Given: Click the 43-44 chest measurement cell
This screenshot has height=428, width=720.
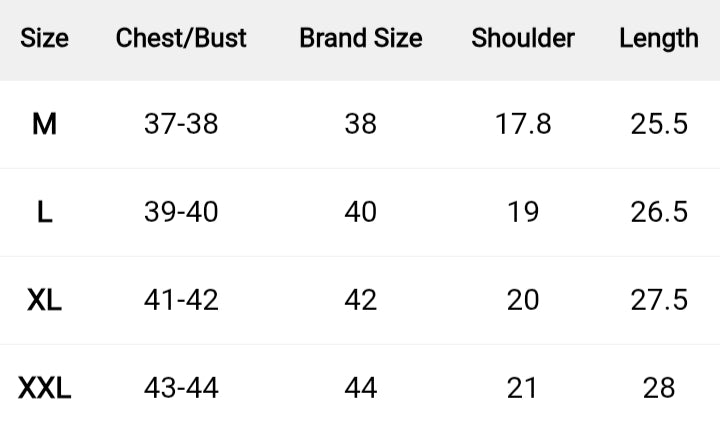Looking at the screenshot, I should 181,388.
